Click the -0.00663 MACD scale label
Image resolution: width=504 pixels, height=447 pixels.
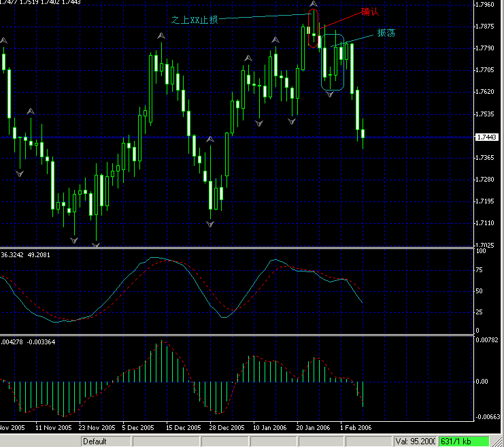(487, 417)
